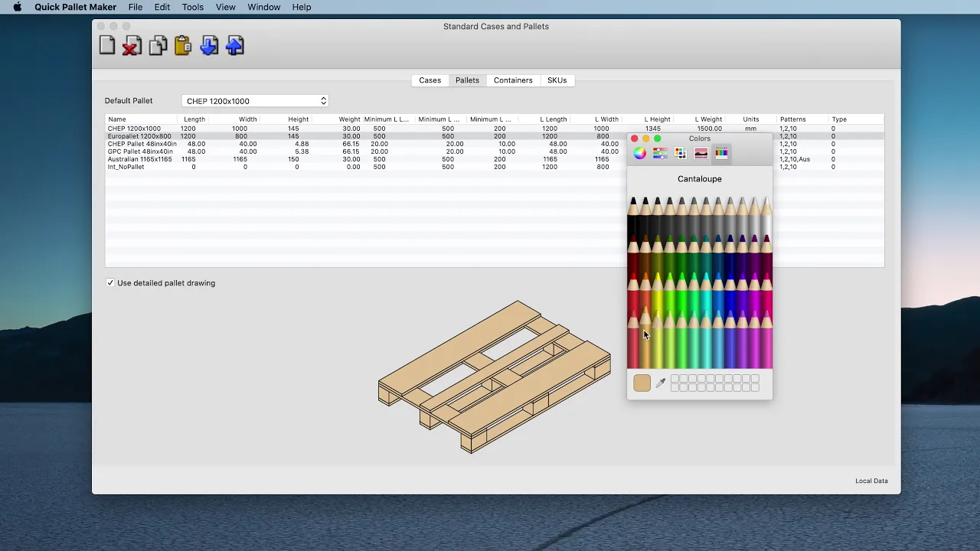The image size is (980, 551).
Task: Pick the eyedropper tool in Colors panel
Action: 661,383
